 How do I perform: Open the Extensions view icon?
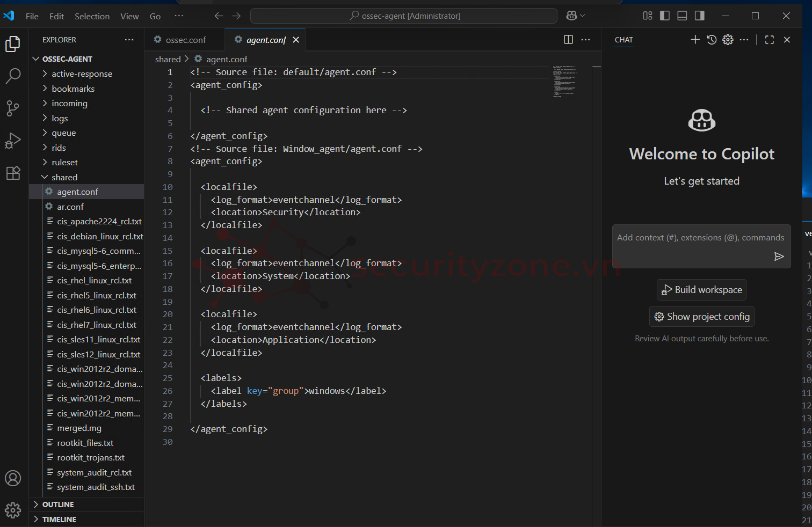13,173
